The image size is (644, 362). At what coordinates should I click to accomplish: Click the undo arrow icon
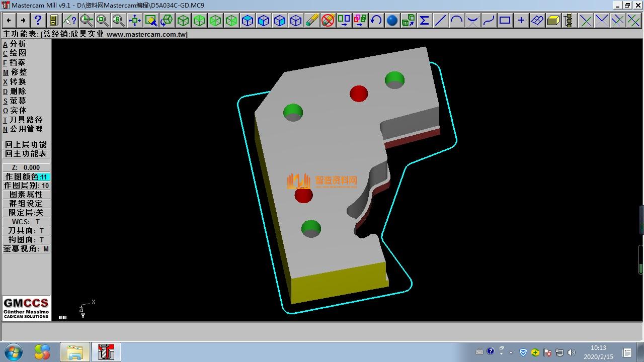(x=376, y=21)
